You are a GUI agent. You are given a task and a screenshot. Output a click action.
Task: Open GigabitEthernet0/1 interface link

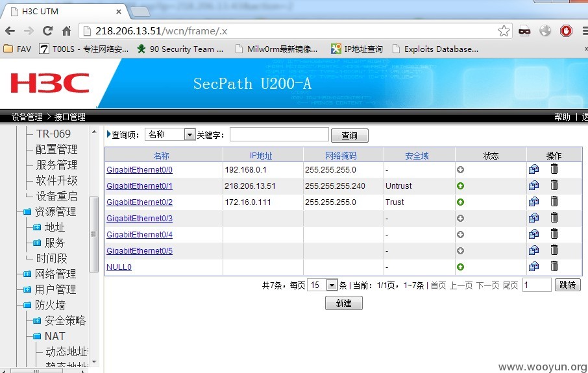(140, 186)
